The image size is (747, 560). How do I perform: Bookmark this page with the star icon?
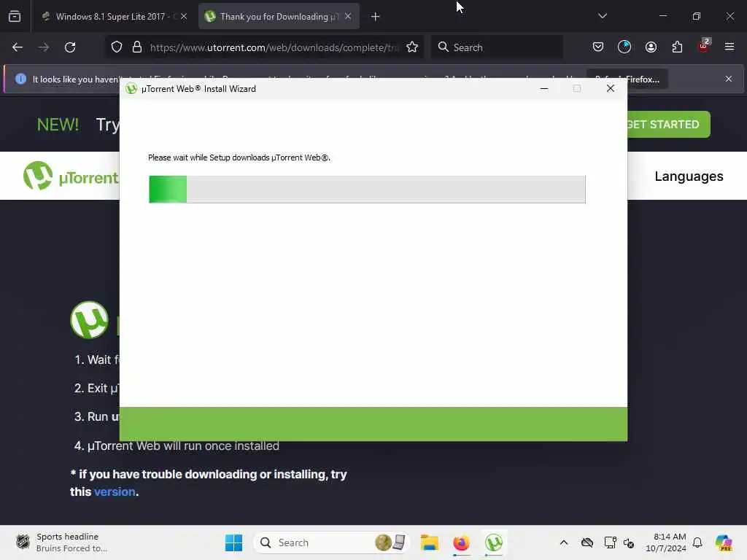point(412,47)
